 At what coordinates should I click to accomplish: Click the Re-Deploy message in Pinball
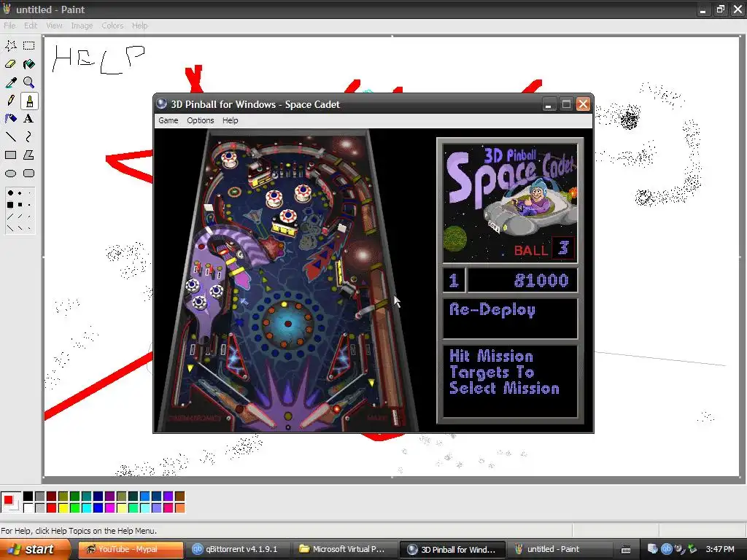point(492,311)
